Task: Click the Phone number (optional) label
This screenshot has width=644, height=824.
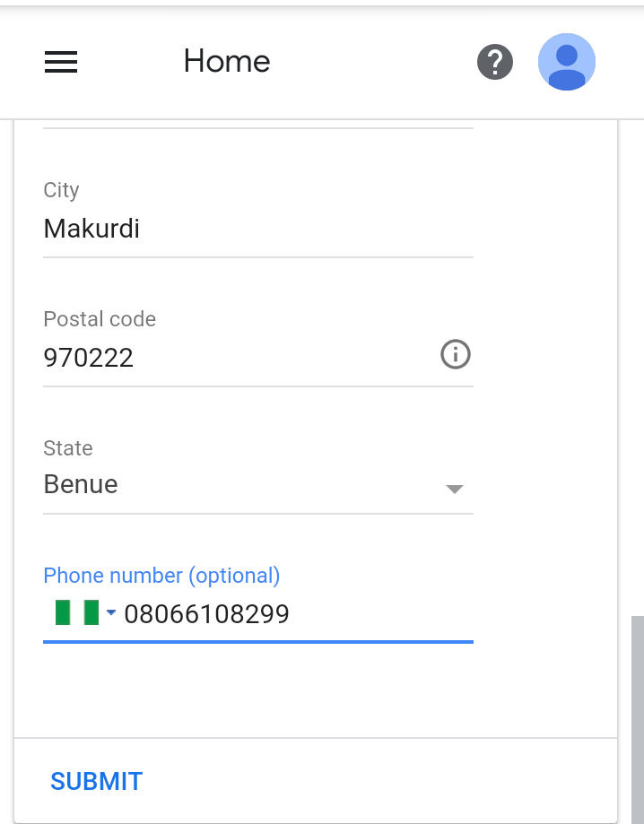Action: (162, 576)
